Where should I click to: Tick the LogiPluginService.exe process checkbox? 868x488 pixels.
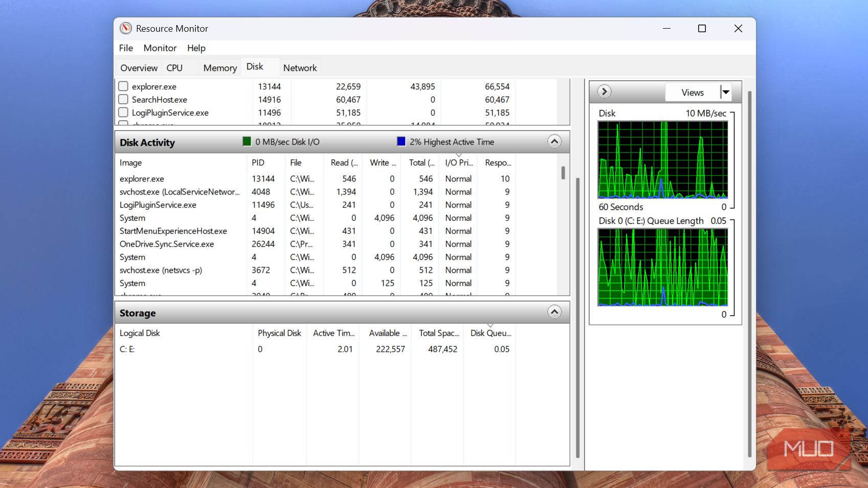[x=123, y=112]
